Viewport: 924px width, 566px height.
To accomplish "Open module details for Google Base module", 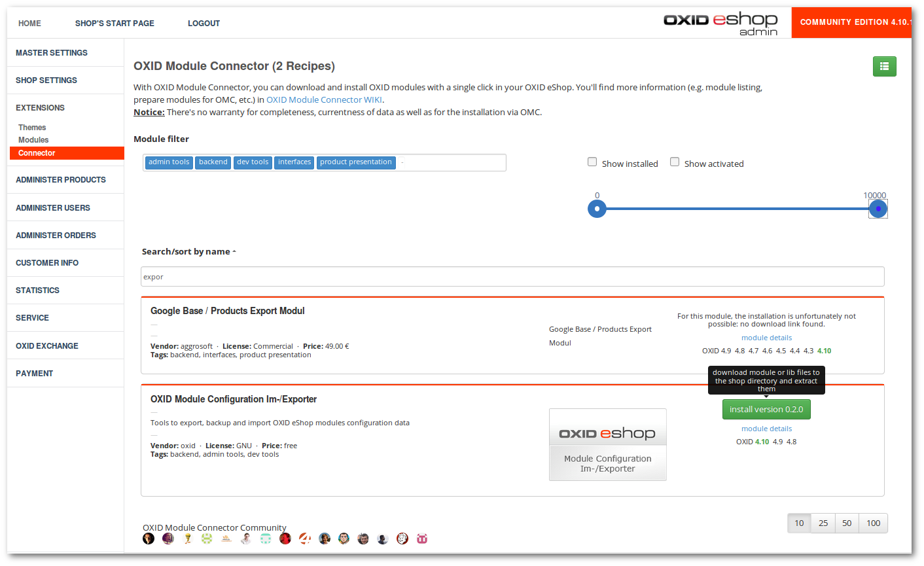I will click(766, 338).
